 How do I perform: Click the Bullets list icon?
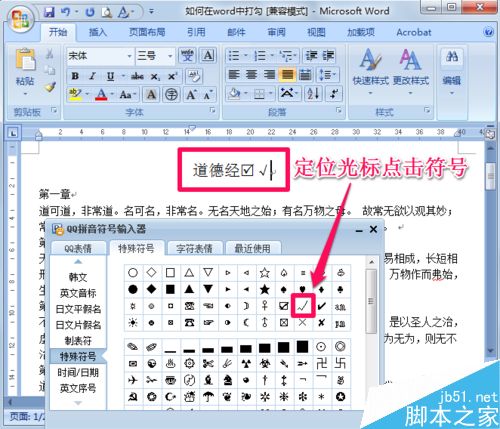point(234,56)
